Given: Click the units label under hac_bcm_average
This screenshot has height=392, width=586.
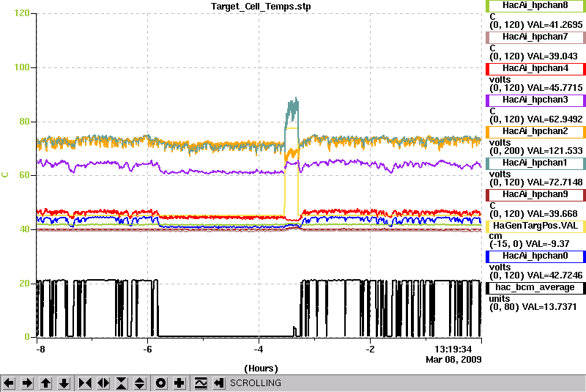Looking at the screenshot, I should pyautogui.click(x=500, y=299).
